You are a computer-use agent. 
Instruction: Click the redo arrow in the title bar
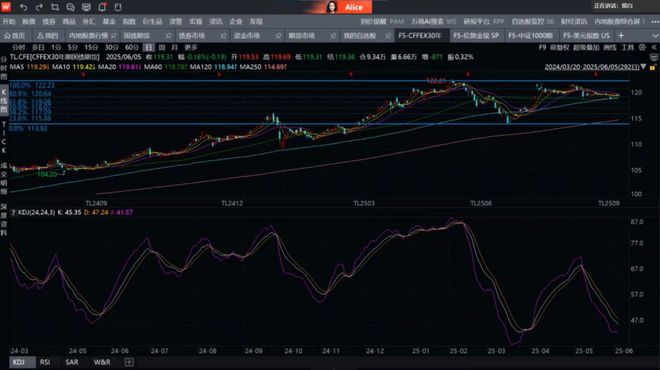[39, 7]
